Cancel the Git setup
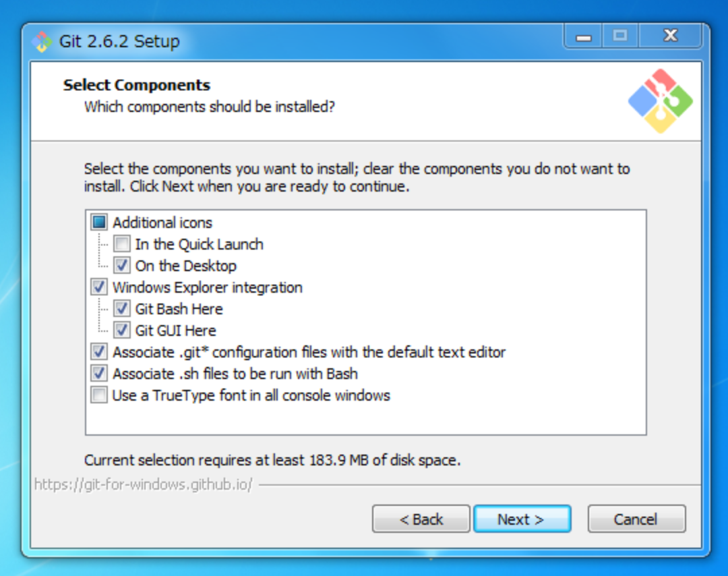The width and height of the screenshot is (728, 576). (x=636, y=519)
